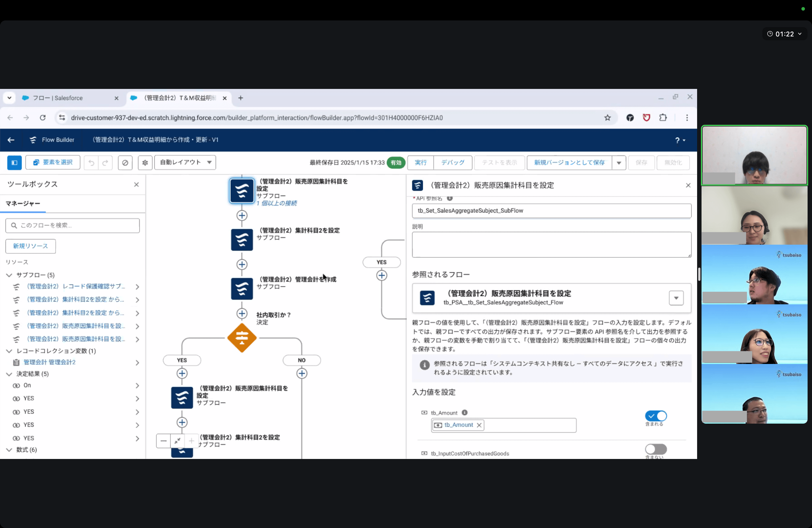812x528 pixels.
Task: Switch to フロー | Salesforce browser tab
Action: tap(70, 98)
